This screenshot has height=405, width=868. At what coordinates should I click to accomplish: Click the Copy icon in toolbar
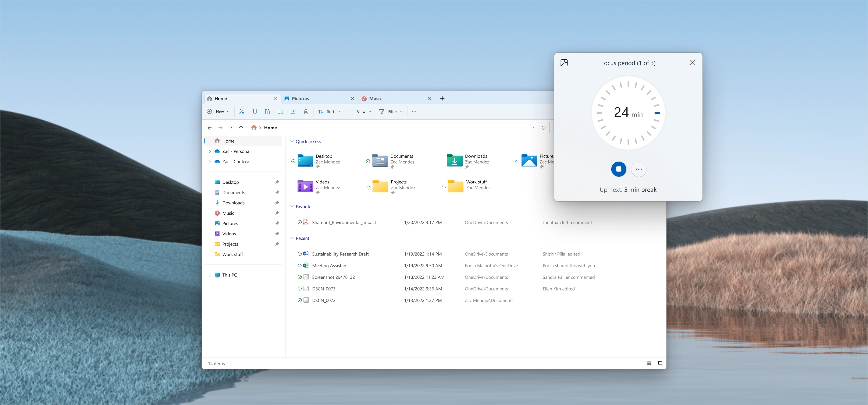pyautogui.click(x=254, y=112)
